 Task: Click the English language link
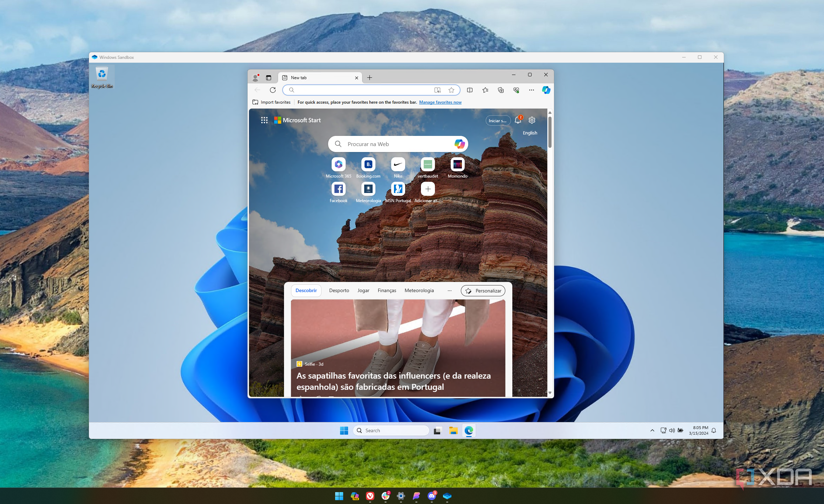[x=530, y=133]
